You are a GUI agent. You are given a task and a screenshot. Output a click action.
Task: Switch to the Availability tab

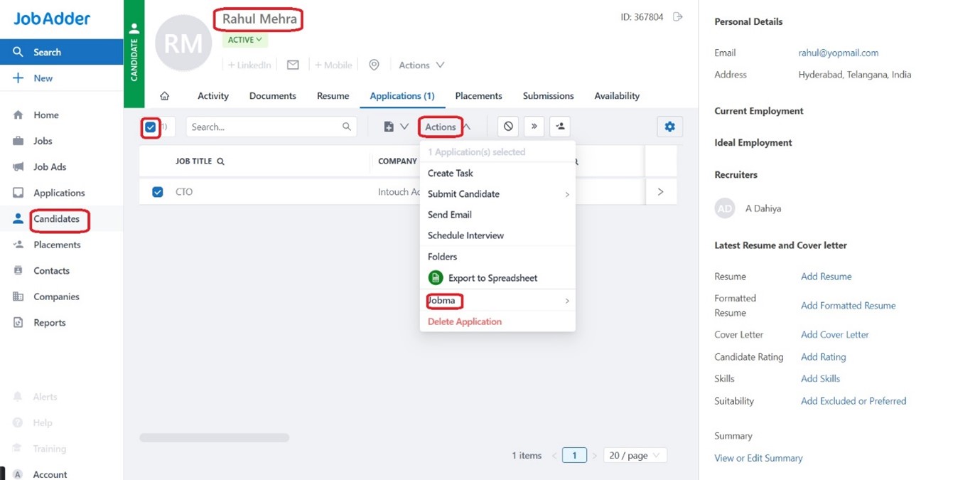(x=617, y=96)
